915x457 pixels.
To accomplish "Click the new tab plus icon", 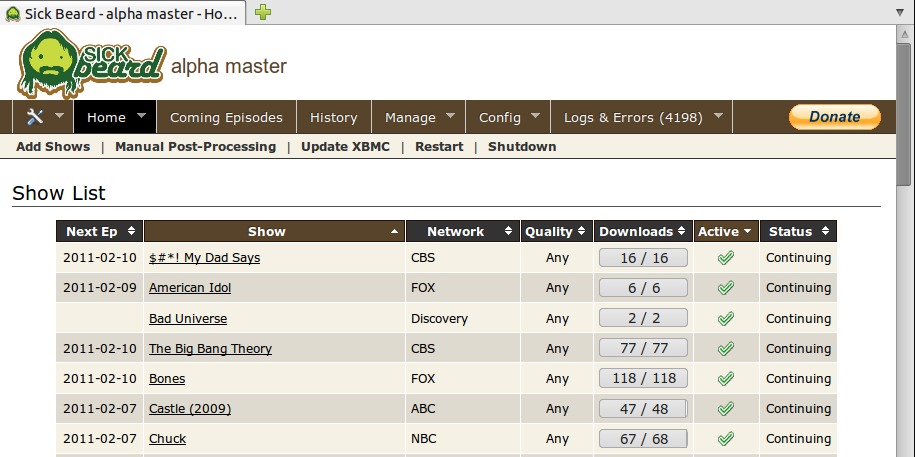I will tap(262, 13).
